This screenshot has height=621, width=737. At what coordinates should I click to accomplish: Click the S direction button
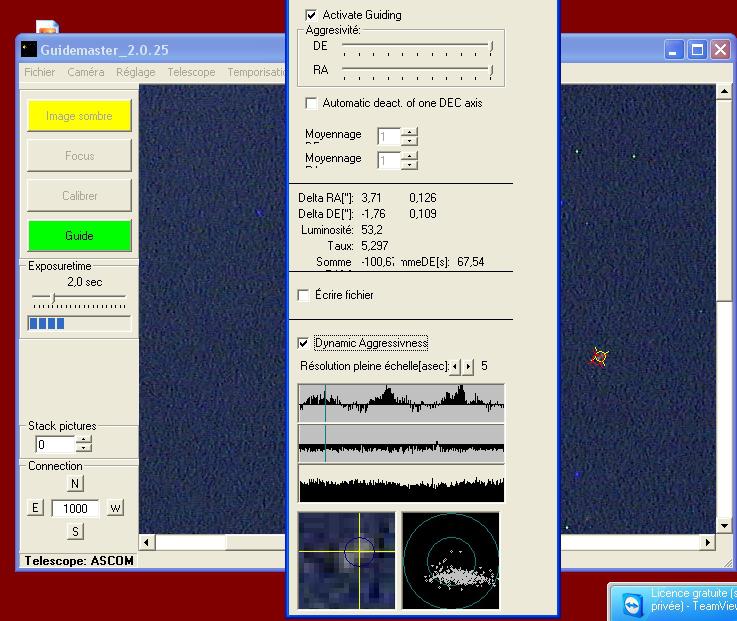[75, 531]
